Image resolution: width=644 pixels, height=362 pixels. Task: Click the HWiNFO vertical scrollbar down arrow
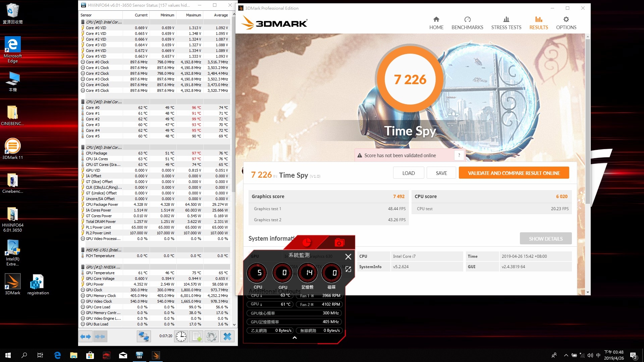[x=234, y=325]
